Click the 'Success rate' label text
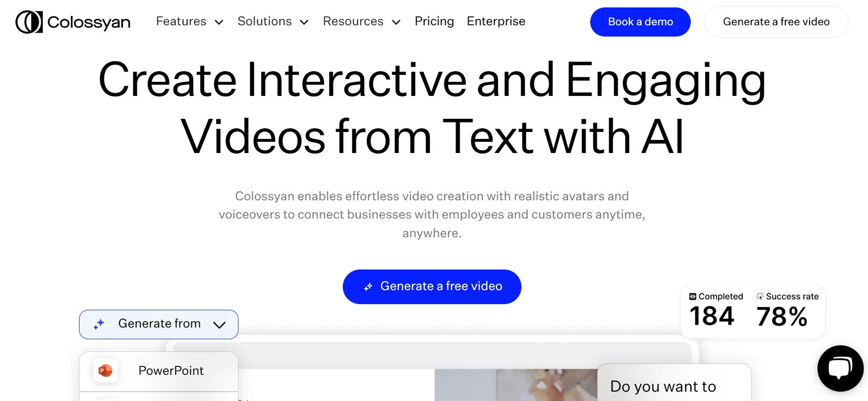Screen dimensions: 868x401 click(792, 297)
